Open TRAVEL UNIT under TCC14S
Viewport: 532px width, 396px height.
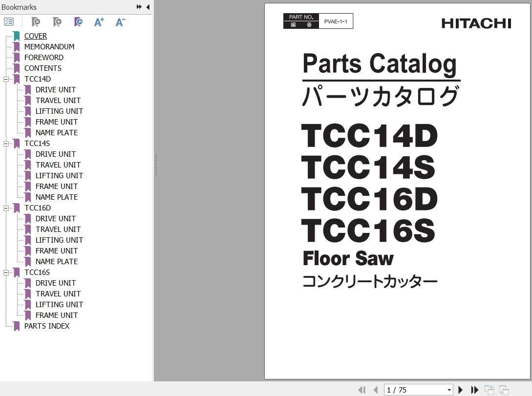(x=58, y=165)
